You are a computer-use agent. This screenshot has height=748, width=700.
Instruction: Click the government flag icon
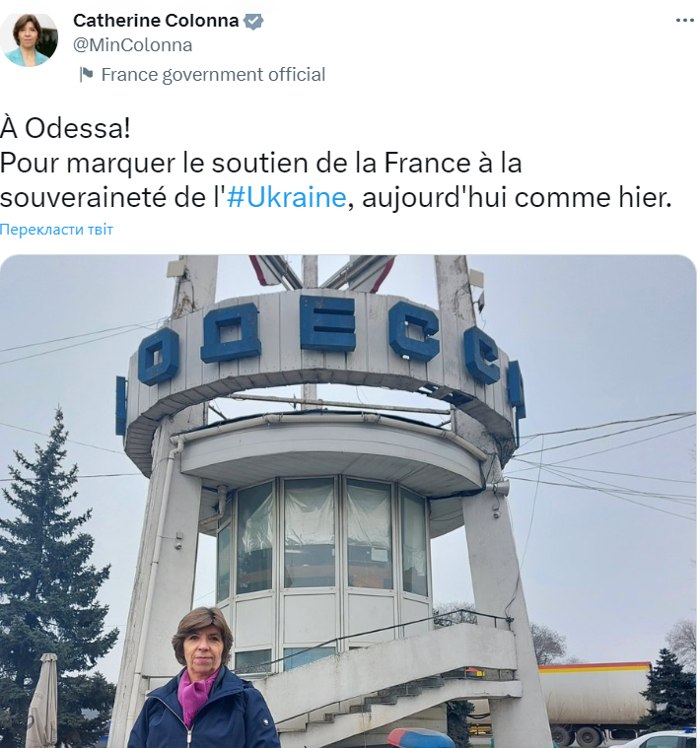(87, 75)
